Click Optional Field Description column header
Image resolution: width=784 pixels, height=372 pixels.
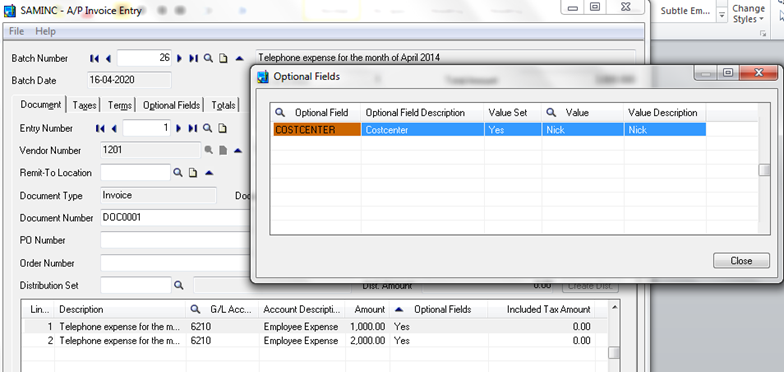[x=422, y=113]
